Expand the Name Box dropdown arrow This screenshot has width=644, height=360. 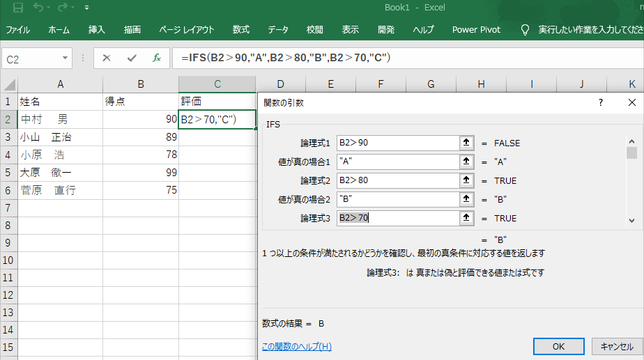(66, 58)
